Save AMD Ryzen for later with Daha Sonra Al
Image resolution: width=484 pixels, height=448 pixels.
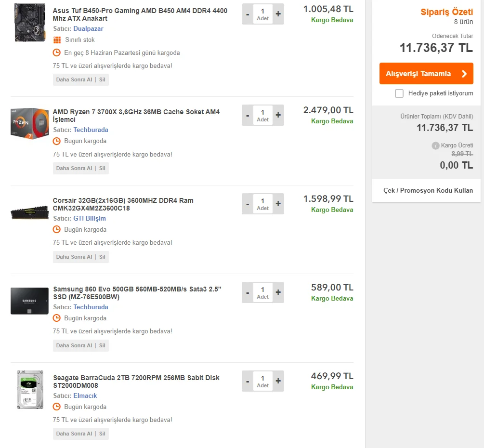coord(74,169)
